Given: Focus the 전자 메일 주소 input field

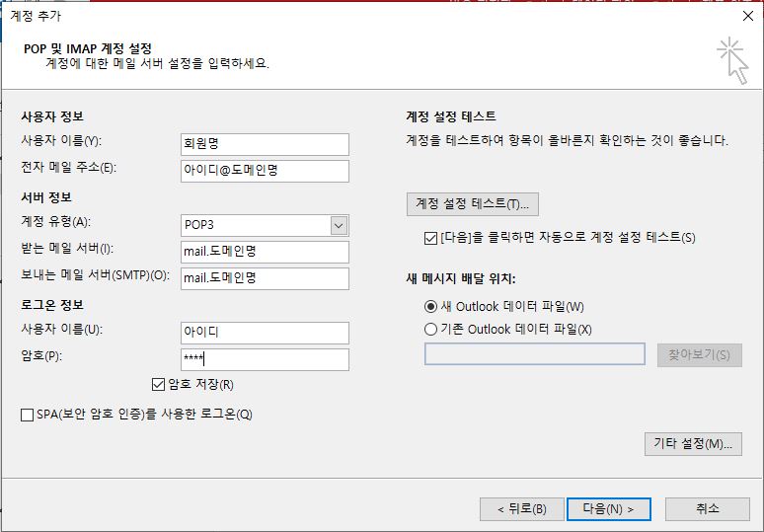Looking at the screenshot, I should (266, 171).
